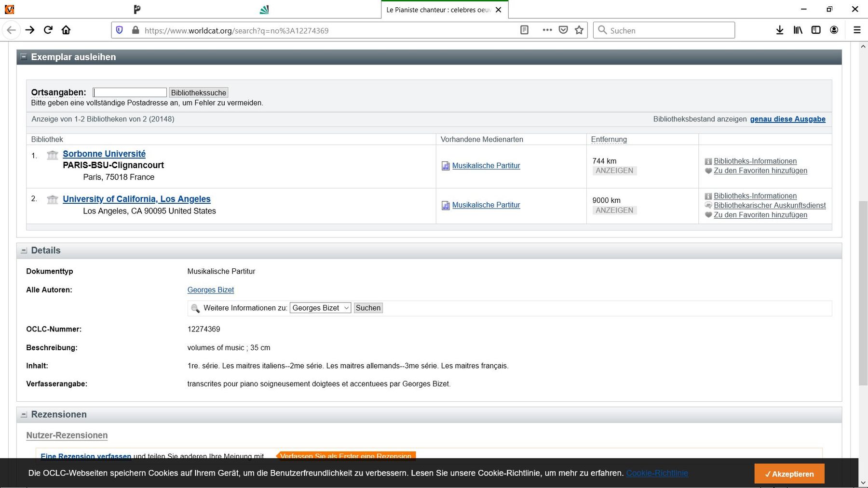Click chat icon beside Auskunftsdienst
Image resolution: width=868 pixels, height=488 pixels.
coord(708,205)
